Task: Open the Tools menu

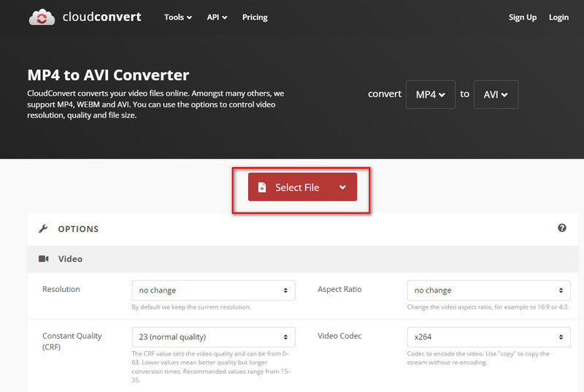Action: click(178, 17)
